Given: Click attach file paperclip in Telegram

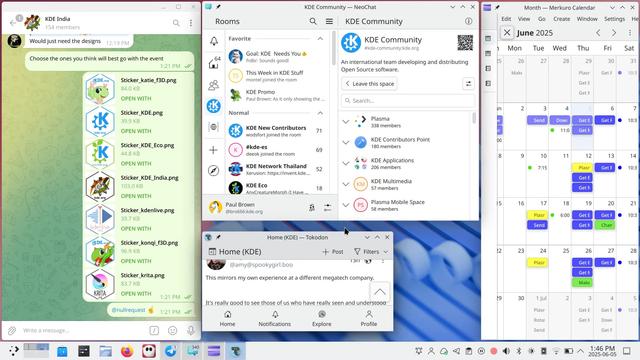Looking at the screenshot, I should coord(12,330).
